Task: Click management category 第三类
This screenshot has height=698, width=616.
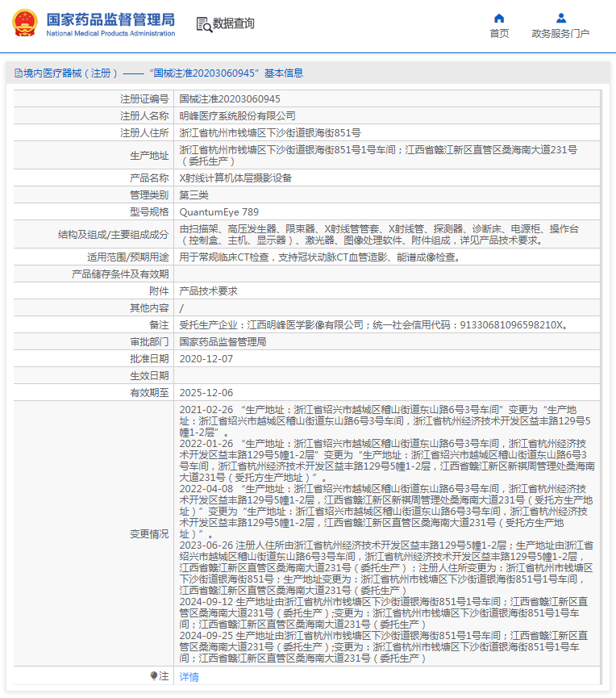Action: point(194,195)
